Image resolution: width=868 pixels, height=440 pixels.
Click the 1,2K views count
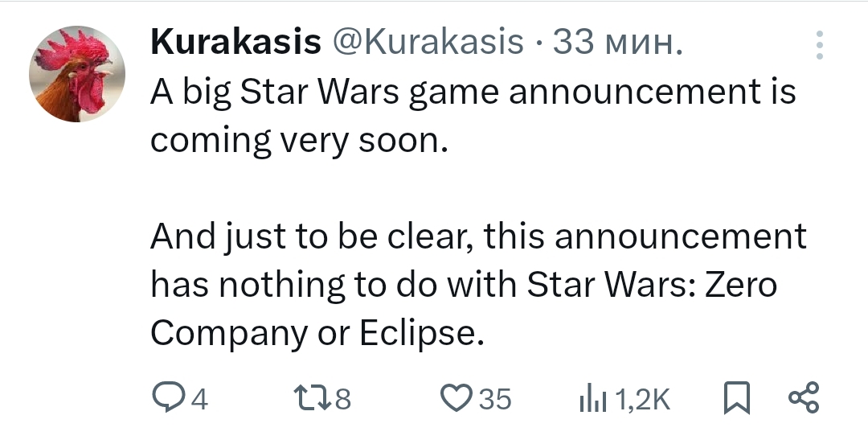coord(641,399)
